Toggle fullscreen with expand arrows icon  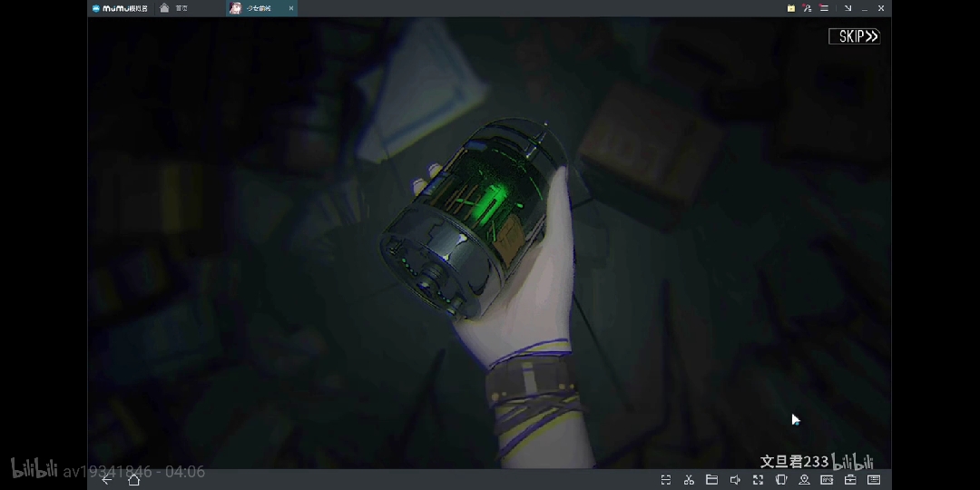pyautogui.click(x=758, y=479)
